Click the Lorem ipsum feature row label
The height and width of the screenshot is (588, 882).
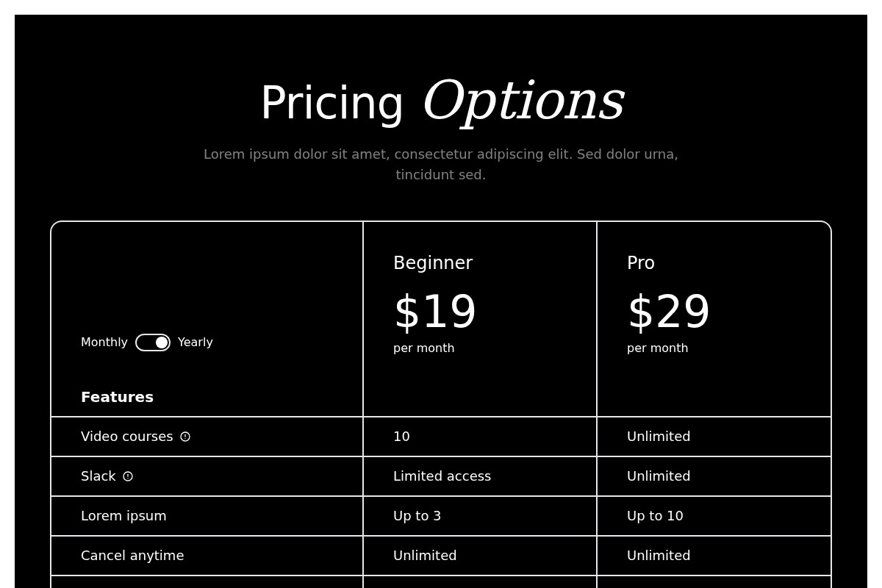(123, 516)
